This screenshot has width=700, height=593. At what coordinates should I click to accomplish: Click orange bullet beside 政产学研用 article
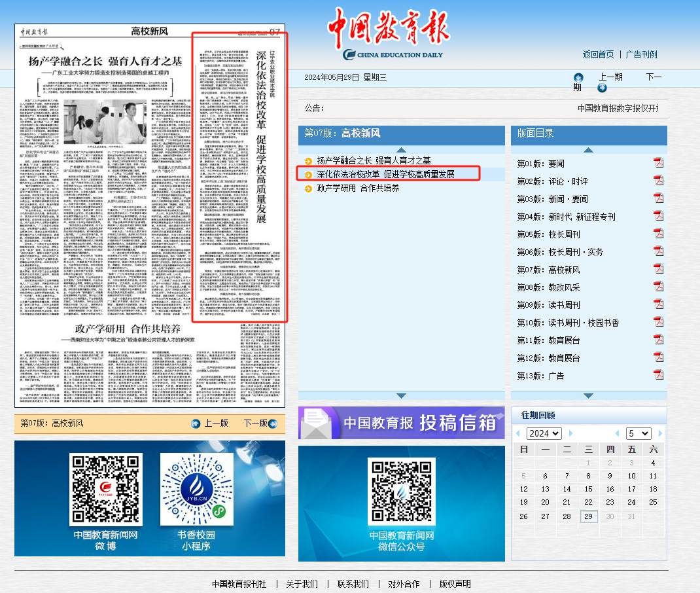308,189
